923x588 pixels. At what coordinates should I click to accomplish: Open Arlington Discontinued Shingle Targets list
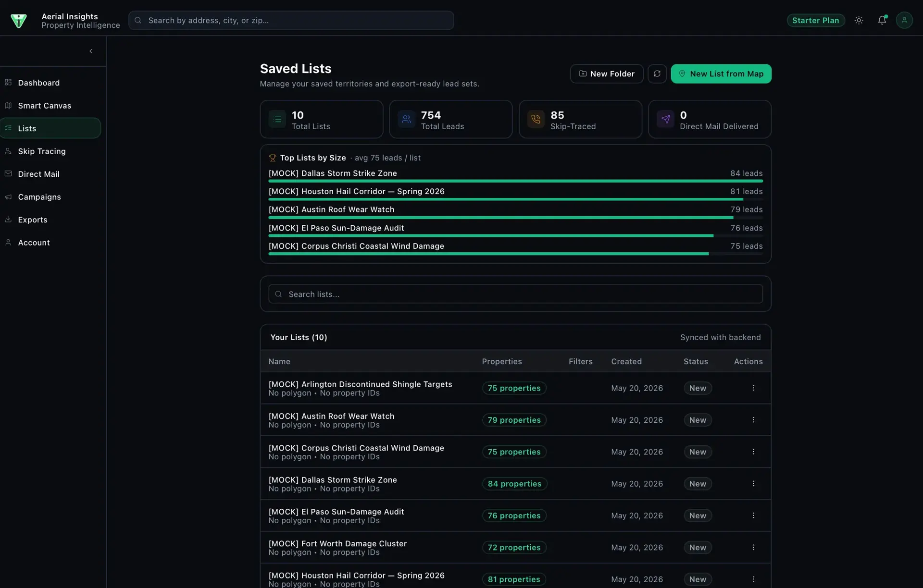(x=360, y=384)
